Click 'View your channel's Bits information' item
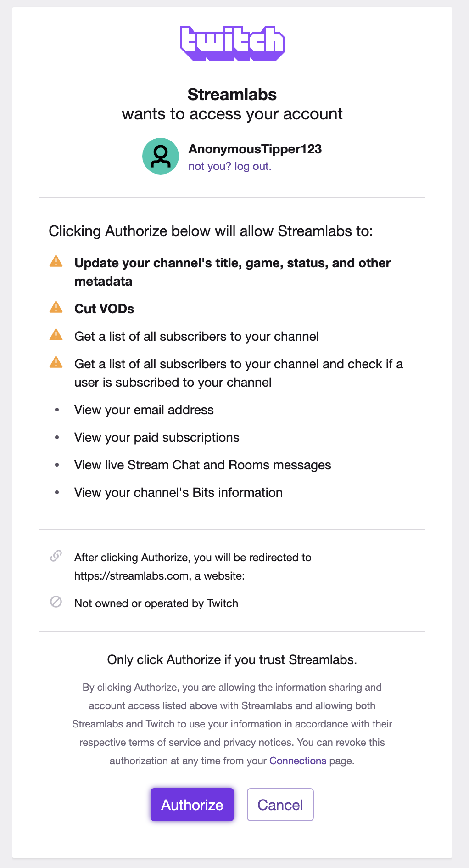469x868 pixels. click(179, 492)
